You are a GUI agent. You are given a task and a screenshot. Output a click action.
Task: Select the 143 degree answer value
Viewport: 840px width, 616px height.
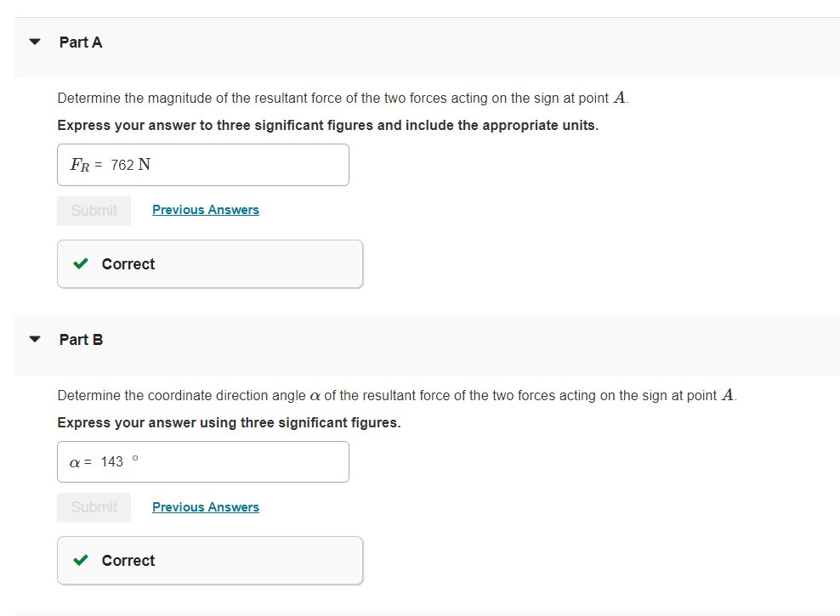pyautogui.click(x=111, y=461)
